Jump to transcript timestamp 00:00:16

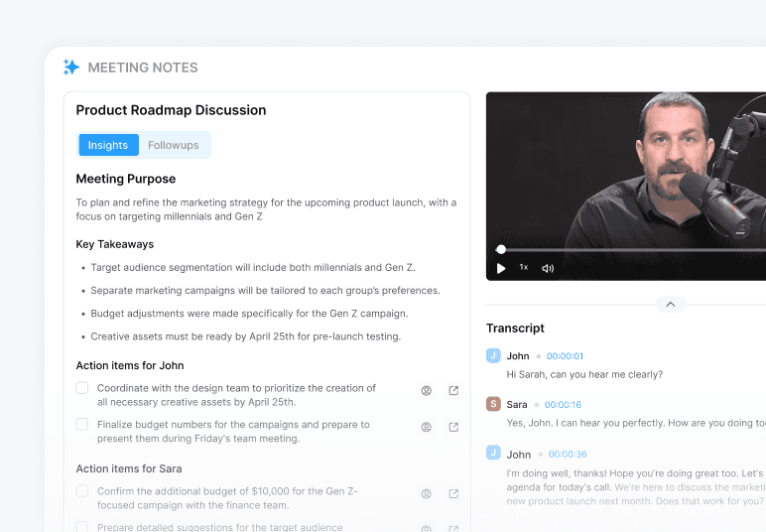pyautogui.click(x=563, y=405)
